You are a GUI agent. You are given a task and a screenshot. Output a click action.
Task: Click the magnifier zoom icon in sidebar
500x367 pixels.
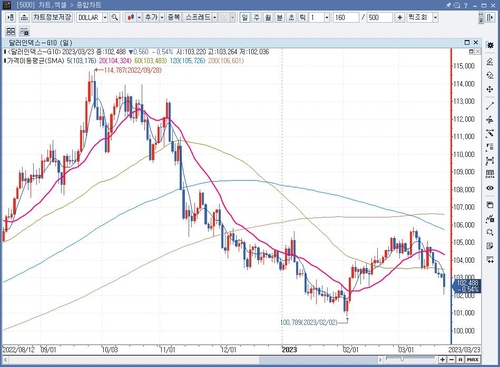(490, 232)
